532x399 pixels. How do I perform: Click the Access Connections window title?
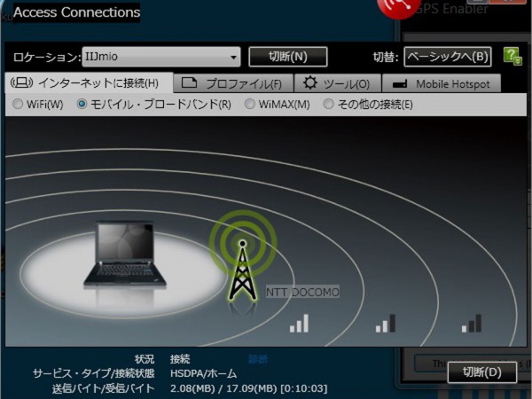click(76, 12)
